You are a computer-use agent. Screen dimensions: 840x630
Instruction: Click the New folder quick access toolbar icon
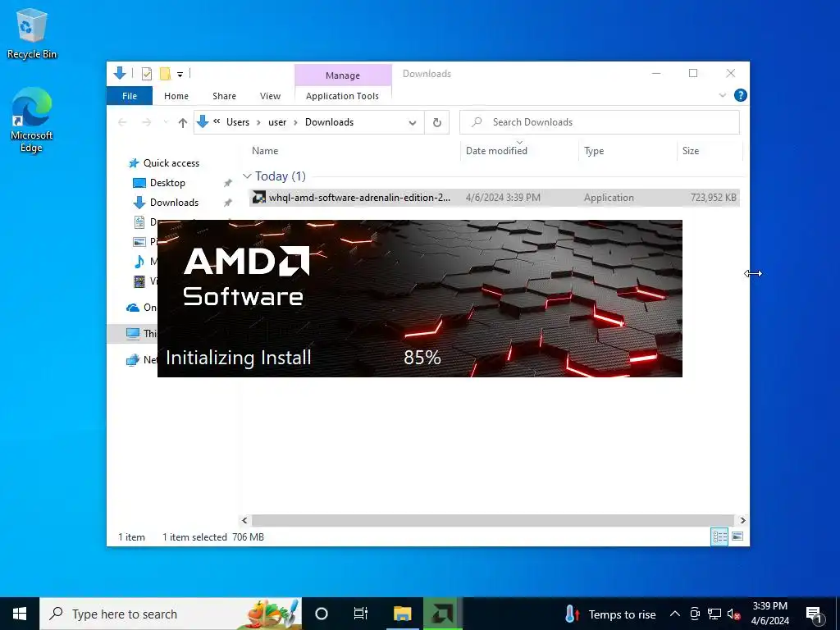[165, 74]
